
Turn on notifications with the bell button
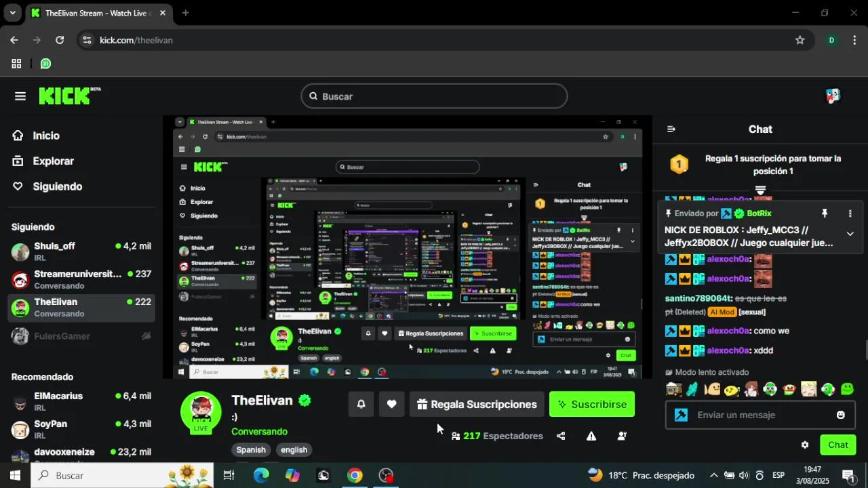click(x=361, y=404)
